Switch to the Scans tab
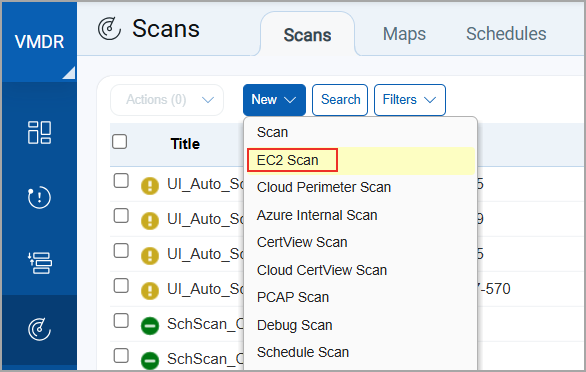 307,35
